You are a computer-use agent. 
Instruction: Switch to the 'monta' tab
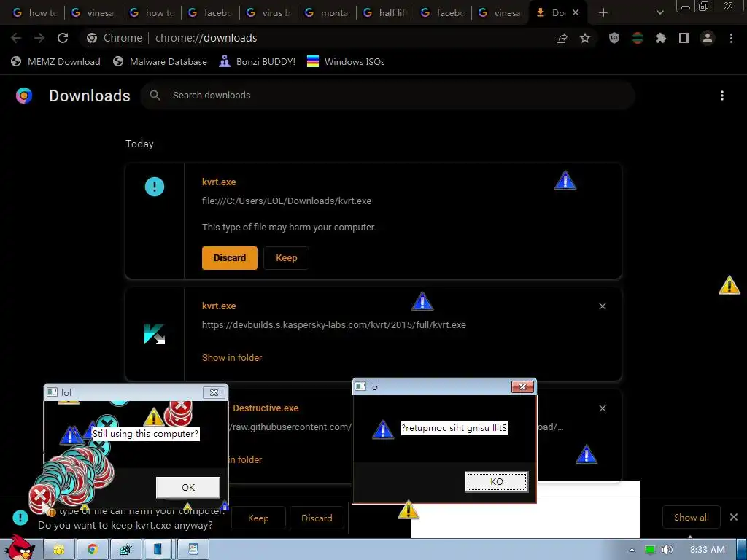pyautogui.click(x=328, y=13)
